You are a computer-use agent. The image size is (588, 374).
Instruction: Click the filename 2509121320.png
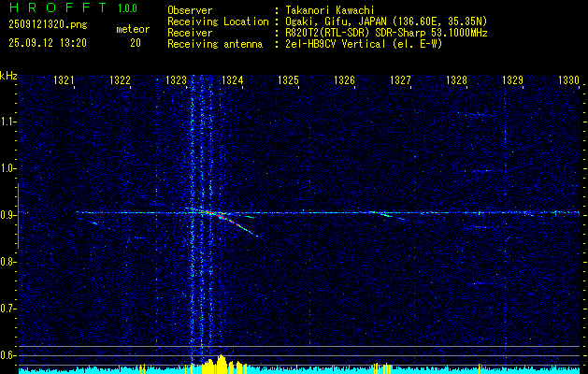point(48,25)
